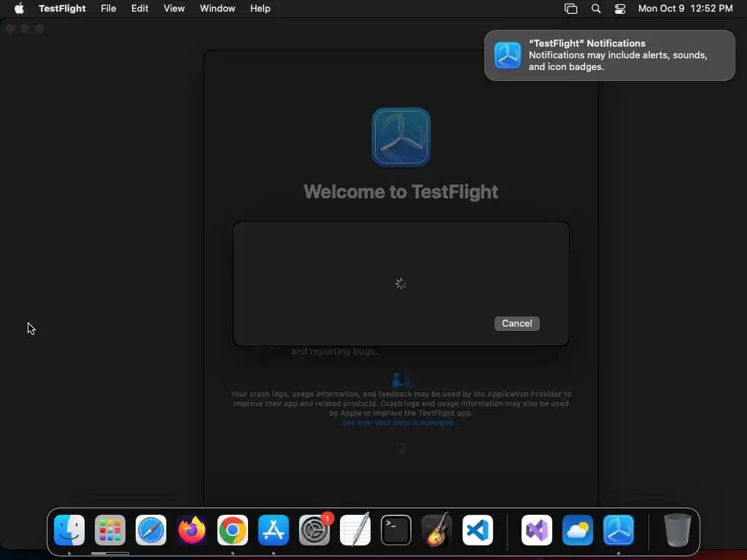Screen dimensions: 747x560
Task: Open the TestFlight app menu
Action: pyautogui.click(x=62, y=8)
